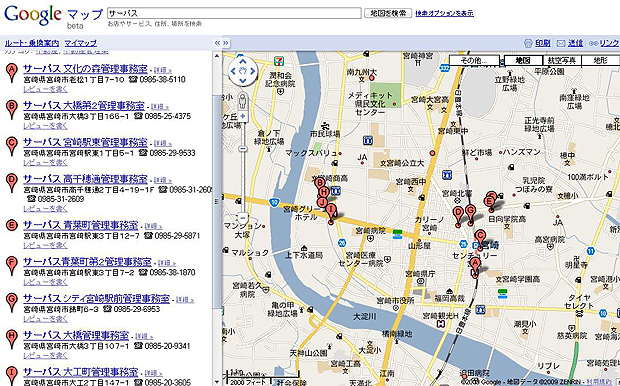Click the zoom in plus button

pos(243,116)
